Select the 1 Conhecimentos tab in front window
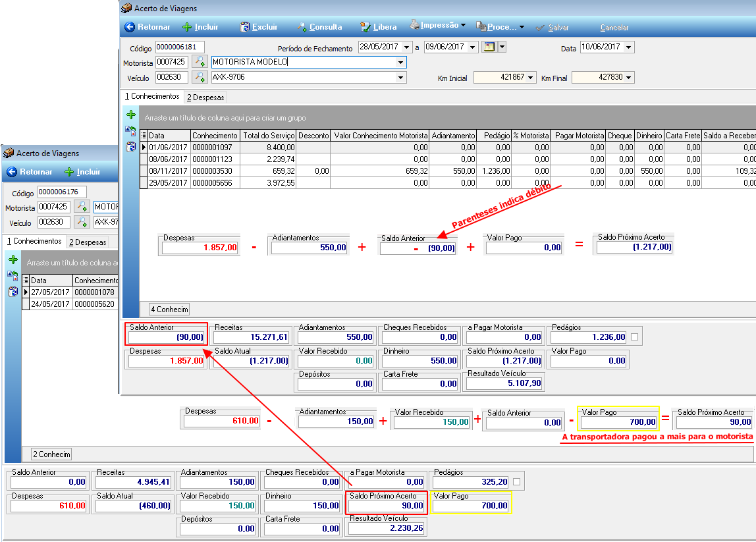Screen dimensions: 756x542 [x=152, y=96]
